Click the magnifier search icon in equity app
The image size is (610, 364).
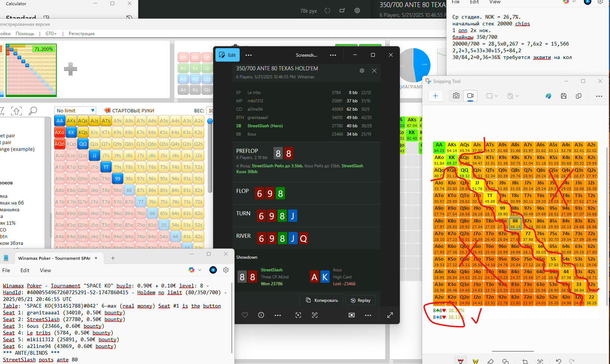33,111
